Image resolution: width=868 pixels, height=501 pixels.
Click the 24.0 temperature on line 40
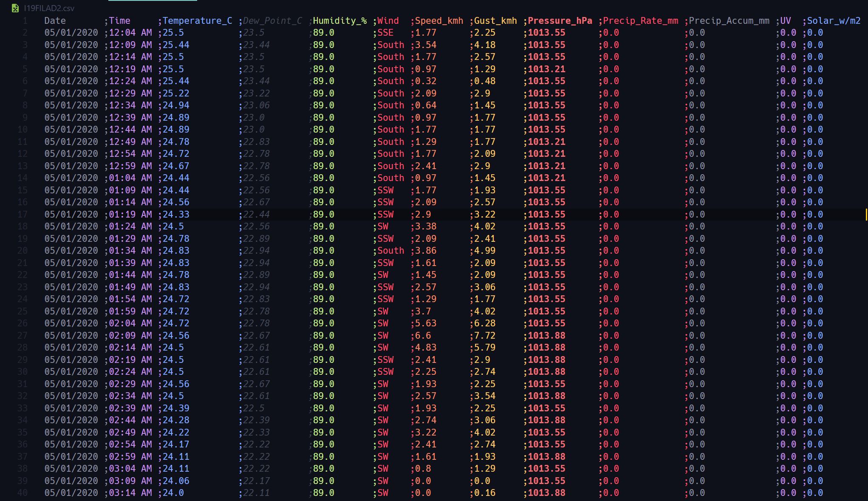tap(173, 493)
